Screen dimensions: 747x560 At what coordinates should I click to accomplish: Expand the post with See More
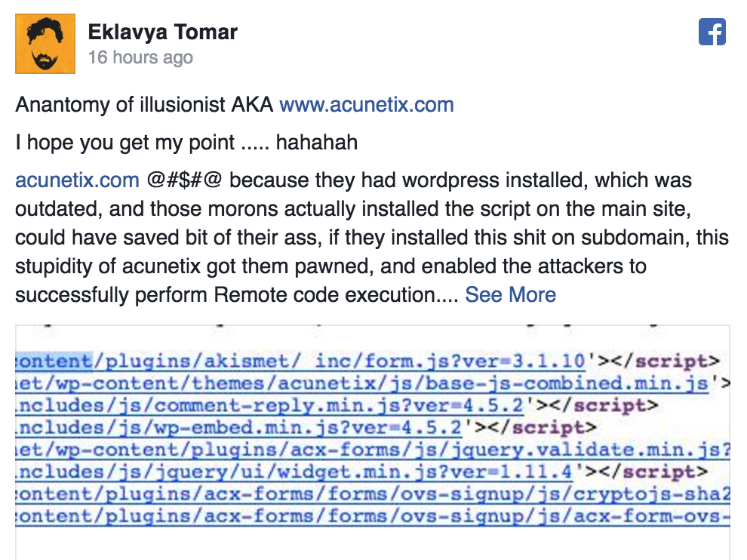[510, 294]
